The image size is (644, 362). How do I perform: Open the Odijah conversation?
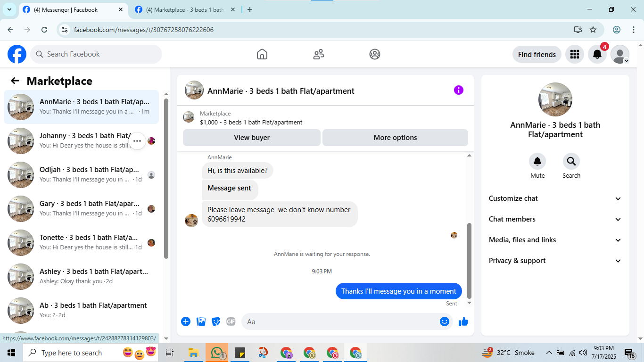[81, 175]
